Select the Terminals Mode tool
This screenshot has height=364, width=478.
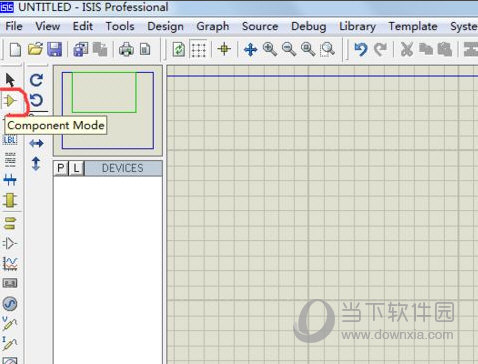click(10, 223)
